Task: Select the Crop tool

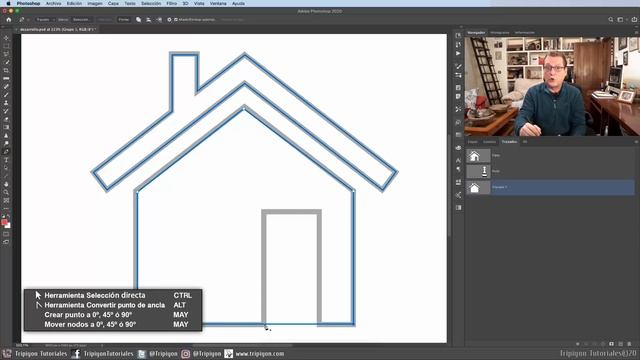Action: pyautogui.click(x=6, y=71)
